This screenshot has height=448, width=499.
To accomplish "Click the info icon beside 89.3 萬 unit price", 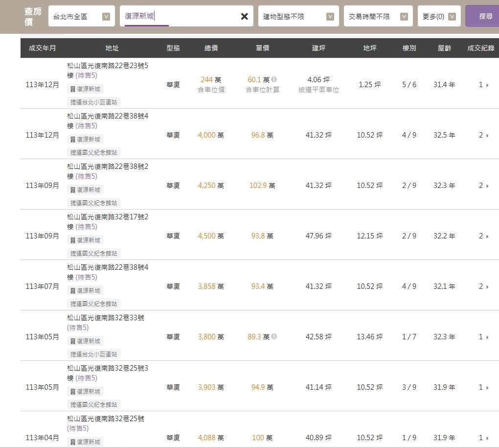I will 274,336.
